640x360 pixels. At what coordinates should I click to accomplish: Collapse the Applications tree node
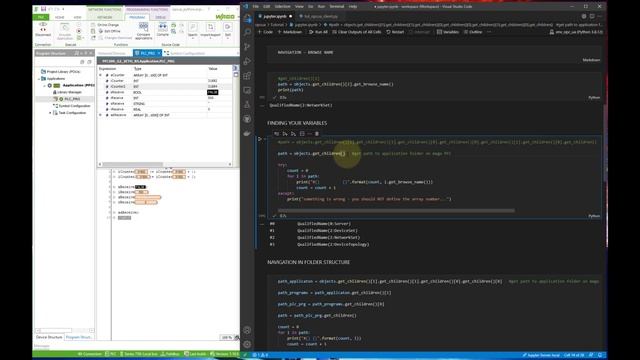tap(39, 78)
